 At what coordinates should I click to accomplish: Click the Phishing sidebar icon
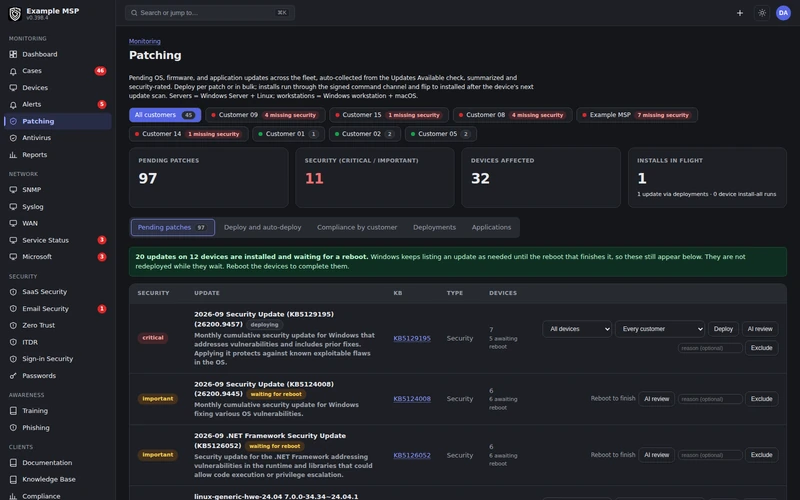pos(13,428)
